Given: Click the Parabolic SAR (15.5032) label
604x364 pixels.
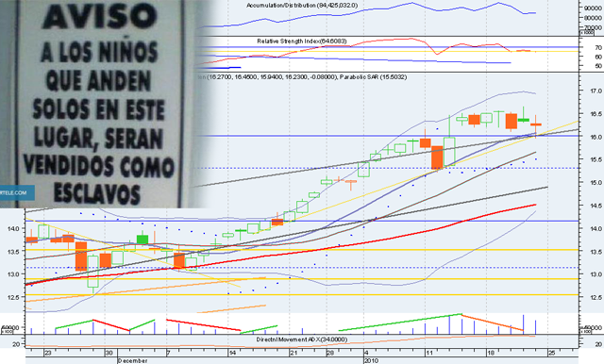Looking at the screenshot, I should point(374,77).
